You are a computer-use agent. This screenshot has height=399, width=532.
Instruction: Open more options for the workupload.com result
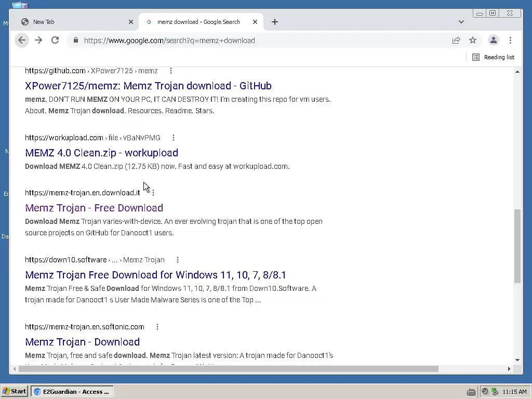click(x=174, y=138)
